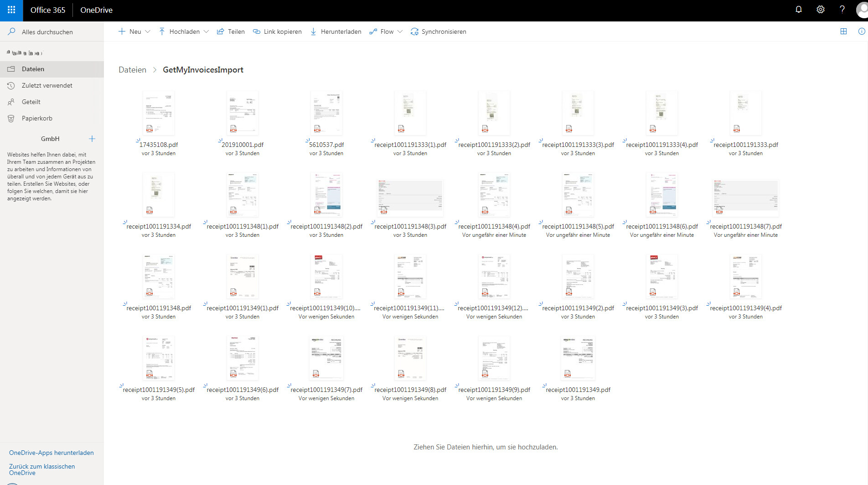Go to the Dateien breadcrumb
868x485 pixels.
132,70
